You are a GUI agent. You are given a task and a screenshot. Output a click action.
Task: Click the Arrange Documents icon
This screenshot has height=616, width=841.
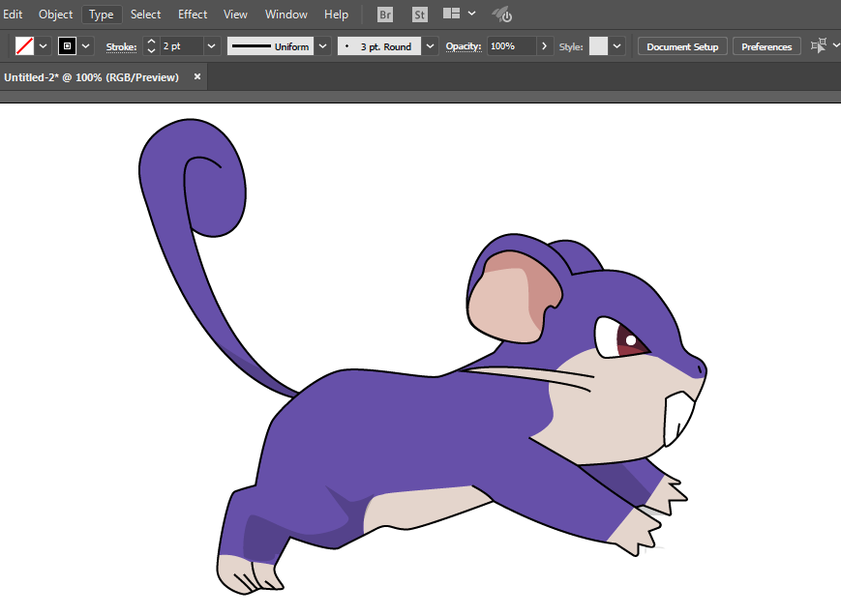[x=452, y=14]
